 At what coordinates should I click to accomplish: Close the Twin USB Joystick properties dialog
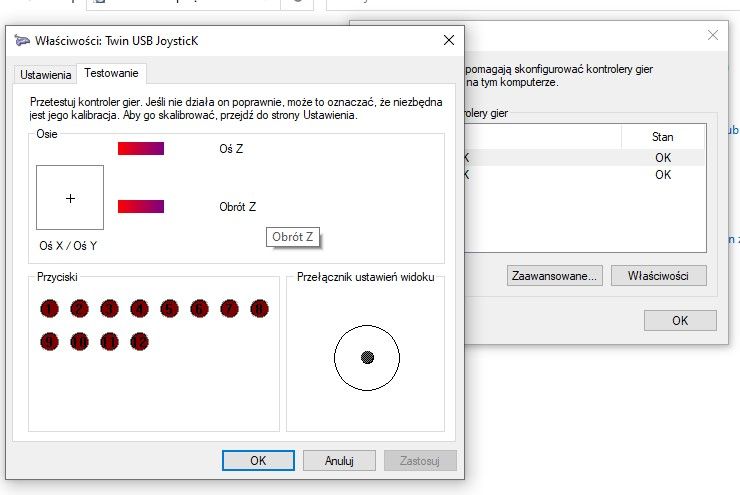pos(449,41)
